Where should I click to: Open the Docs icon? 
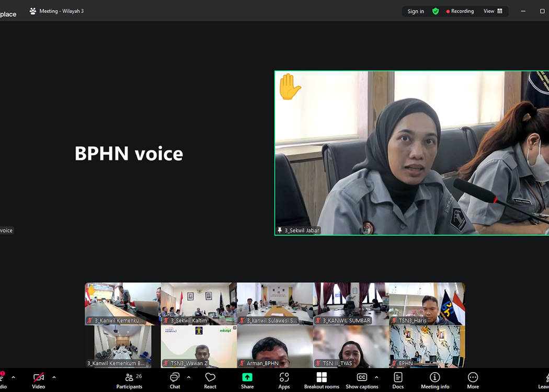[x=398, y=381]
